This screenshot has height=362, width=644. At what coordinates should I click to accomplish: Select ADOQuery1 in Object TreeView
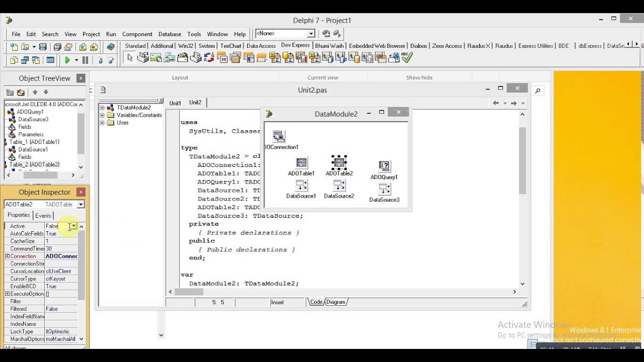[30, 112]
